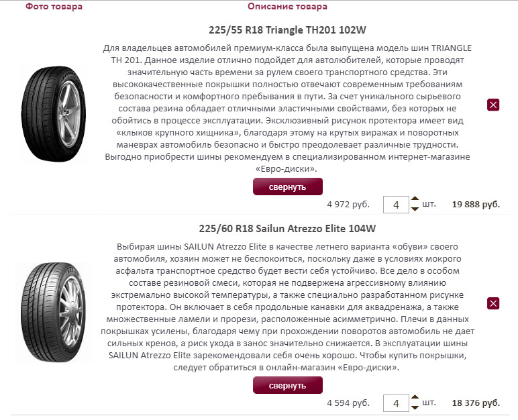Screen dimensions: 518x420
Task: Decrease Sailun Atrezzo Elite quantity down arrow
Action: 415,407
